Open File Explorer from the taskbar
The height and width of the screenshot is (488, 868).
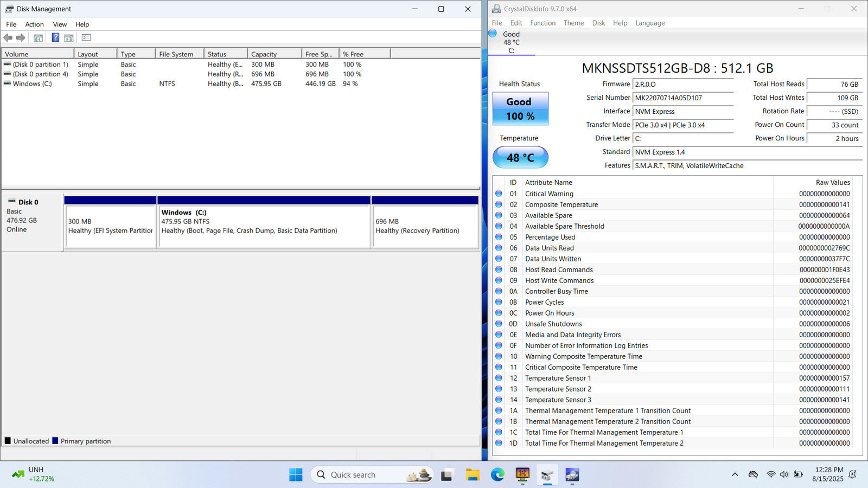pyautogui.click(x=473, y=475)
